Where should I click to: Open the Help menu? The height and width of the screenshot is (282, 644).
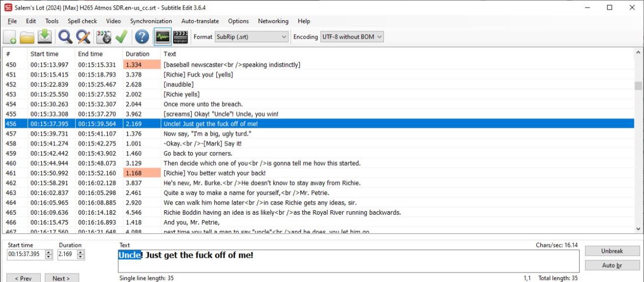pos(304,21)
